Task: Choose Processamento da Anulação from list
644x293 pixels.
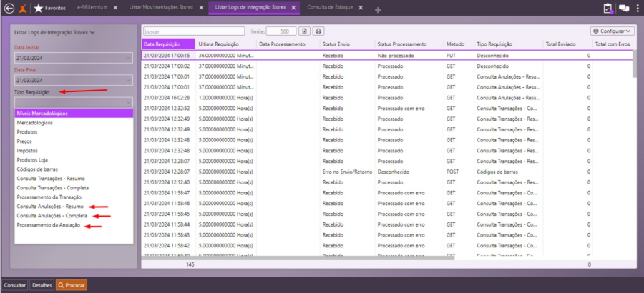Action: point(49,225)
